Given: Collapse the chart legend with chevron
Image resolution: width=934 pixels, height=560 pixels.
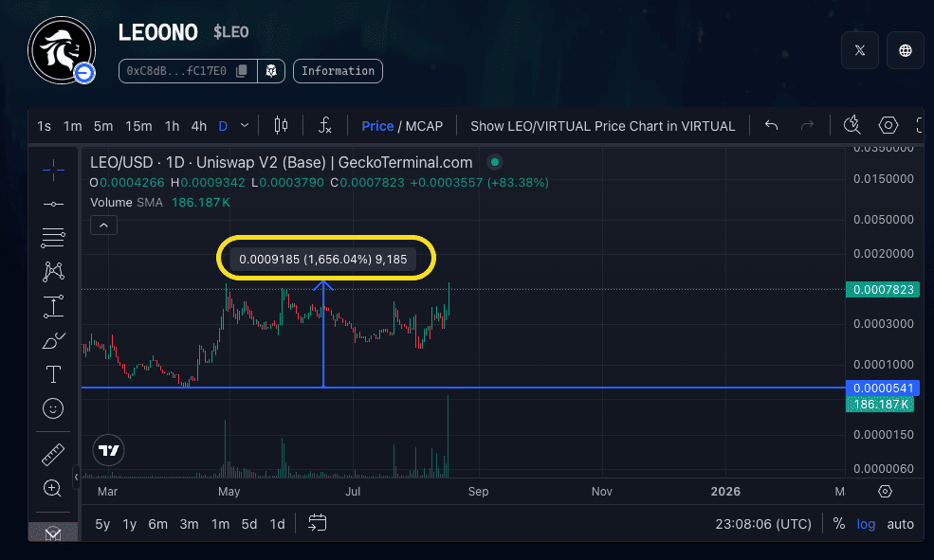Looking at the screenshot, I should pyautogui.click(x=103, y=226).
